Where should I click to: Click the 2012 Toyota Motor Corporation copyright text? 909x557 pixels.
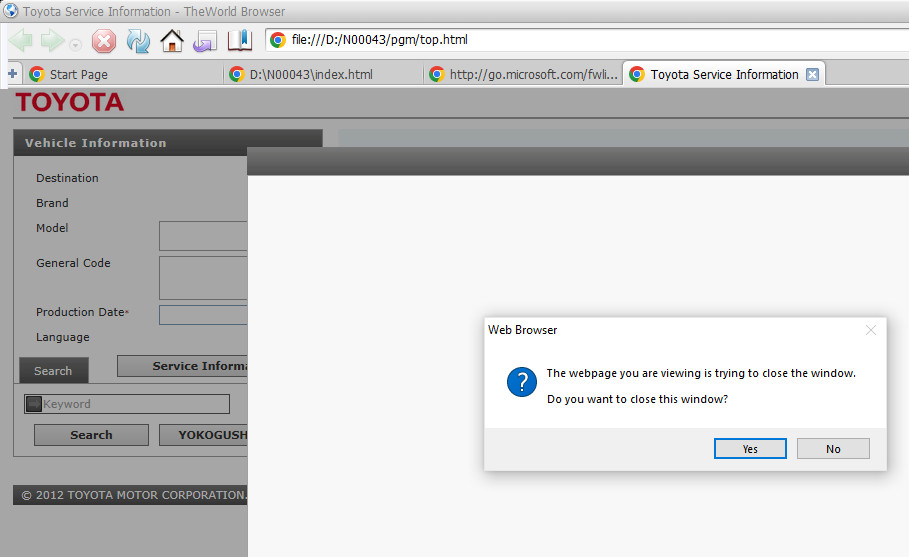[134, 495]
